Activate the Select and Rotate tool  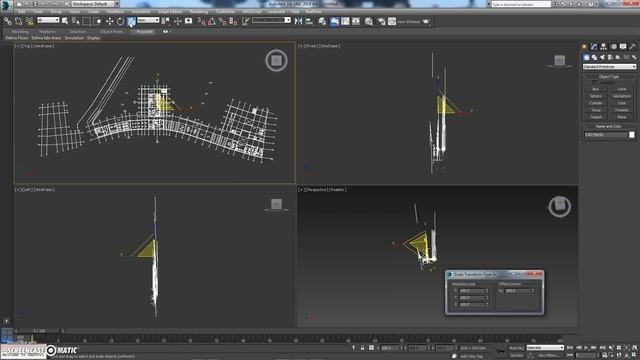[x=120, y=21]
